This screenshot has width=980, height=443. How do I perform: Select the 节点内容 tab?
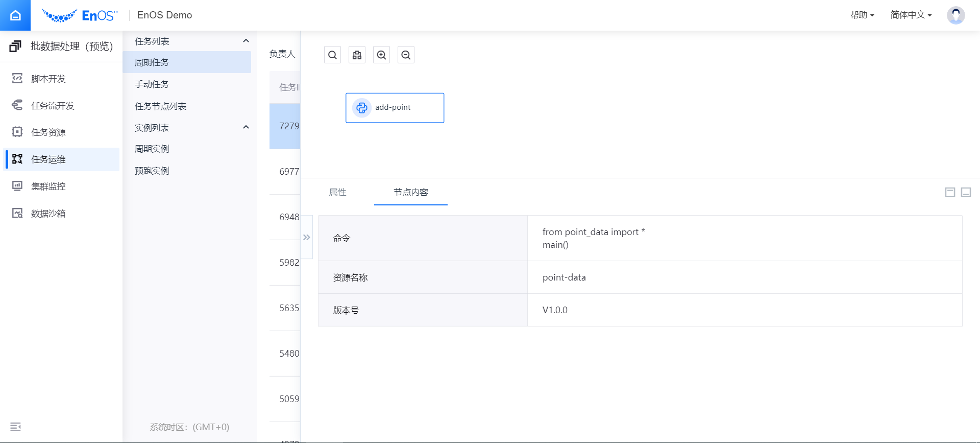(x=410, y=193)
